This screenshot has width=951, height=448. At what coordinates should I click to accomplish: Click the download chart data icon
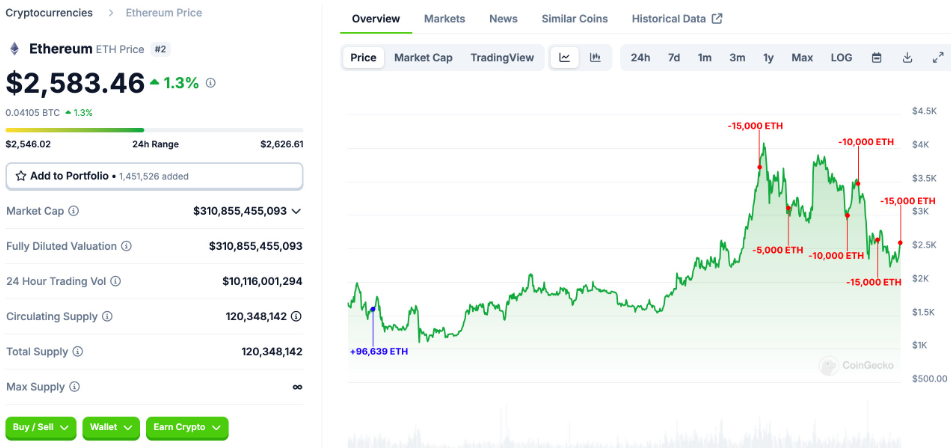tap(907, 58)
